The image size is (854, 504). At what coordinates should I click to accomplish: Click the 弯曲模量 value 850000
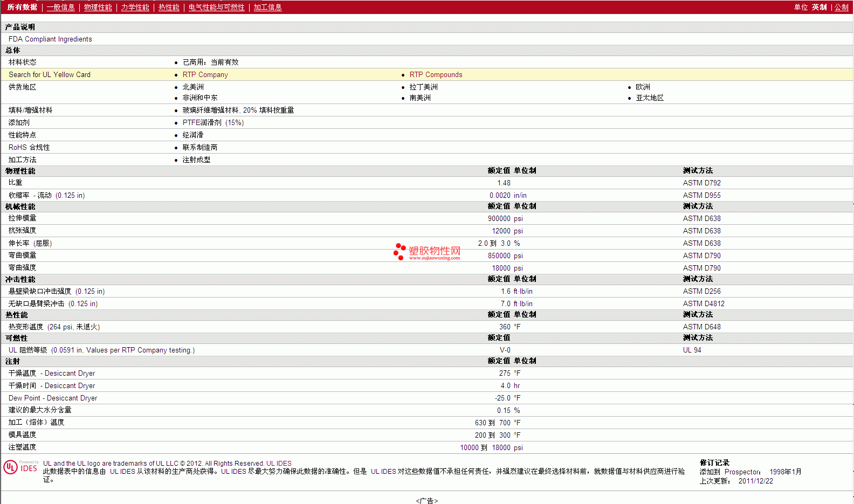499,256
